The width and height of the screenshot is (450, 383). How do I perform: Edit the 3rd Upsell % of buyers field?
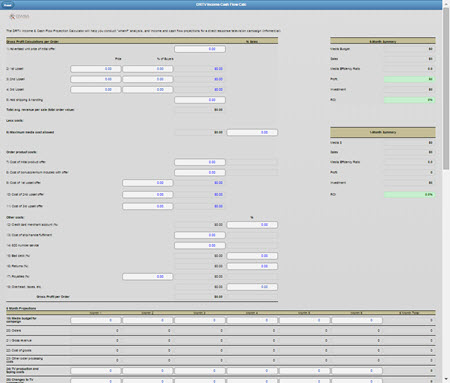tap(148, 90)
